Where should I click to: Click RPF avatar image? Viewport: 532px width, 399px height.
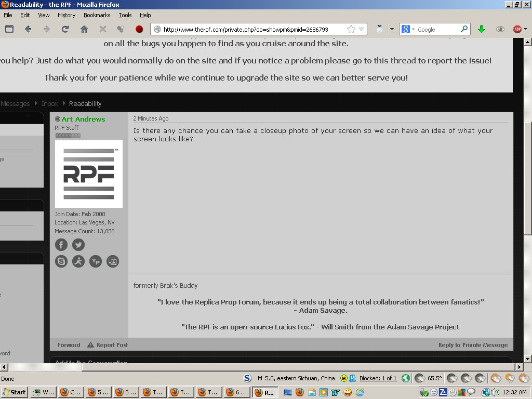(x=88, y=174)
